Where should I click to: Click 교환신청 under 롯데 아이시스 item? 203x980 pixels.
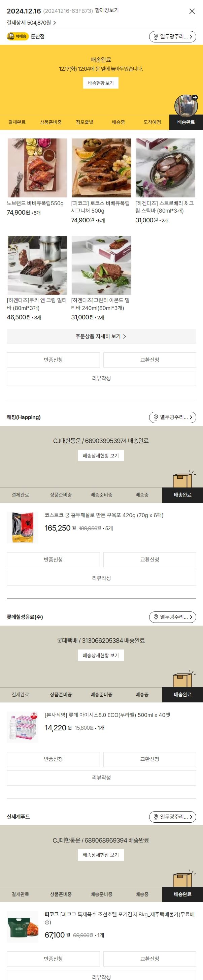pyautogui.click(x=150, y=759)
